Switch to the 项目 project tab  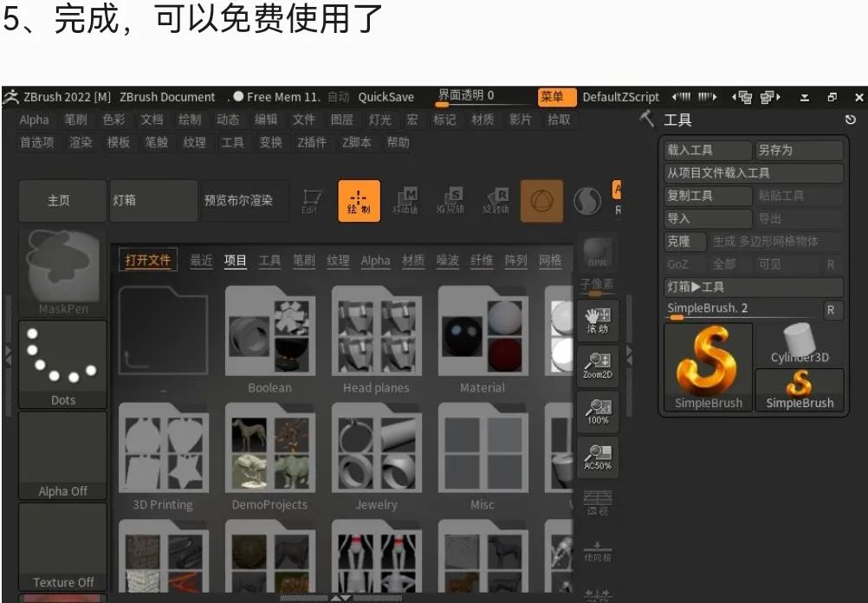pos(236,260)
